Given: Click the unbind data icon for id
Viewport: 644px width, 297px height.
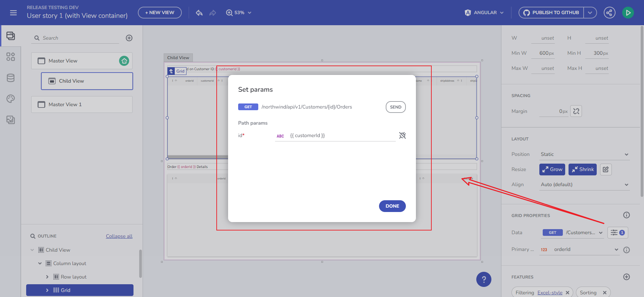Looking at the screenshot, I should click(x=402, y=135).
